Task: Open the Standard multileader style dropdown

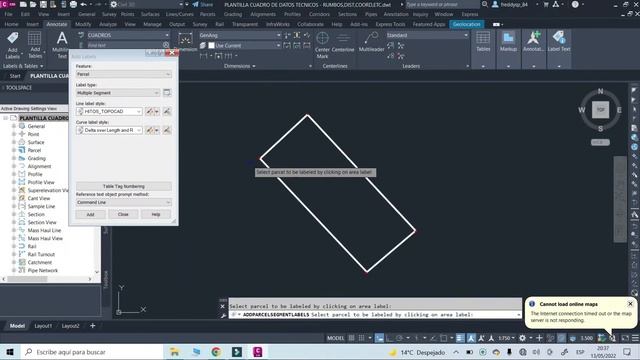Action: coord(427,35)
